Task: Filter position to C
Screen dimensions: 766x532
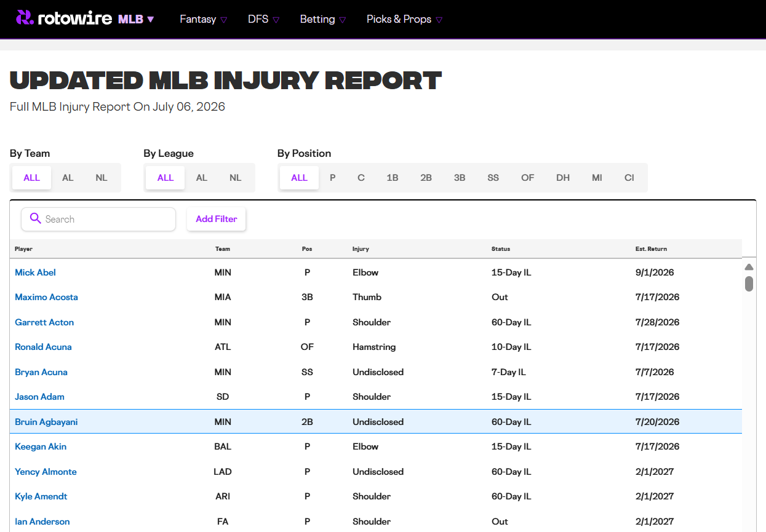Action: point(361,178)
